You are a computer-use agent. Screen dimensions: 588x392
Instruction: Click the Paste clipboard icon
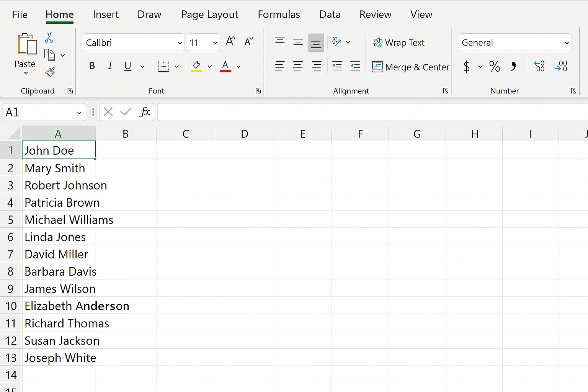click(27, 44)
